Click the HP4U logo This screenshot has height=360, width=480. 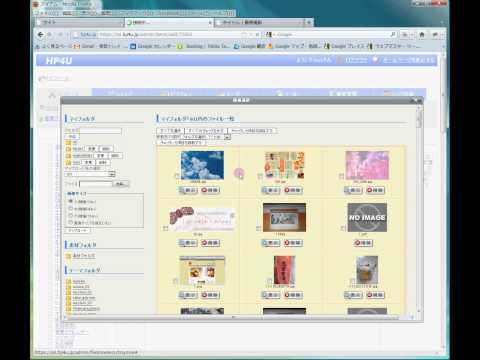(59, 61)
